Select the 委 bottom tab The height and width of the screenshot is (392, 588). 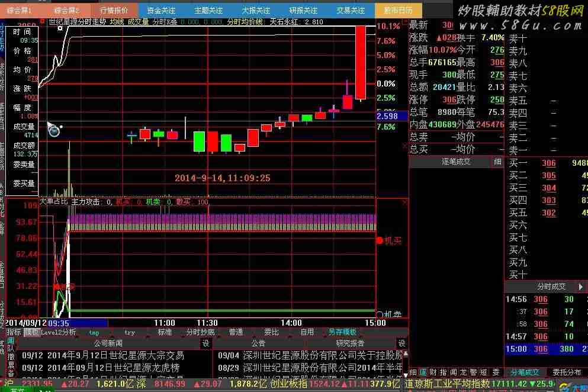496,372
